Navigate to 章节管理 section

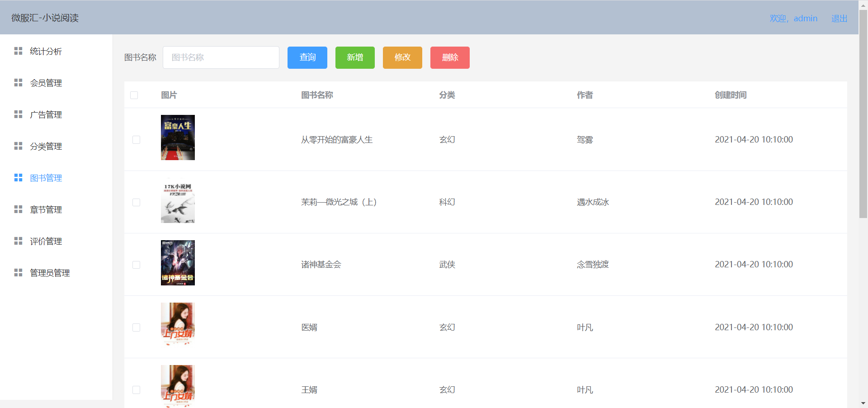pyautogui.click(x=46, y=209)
